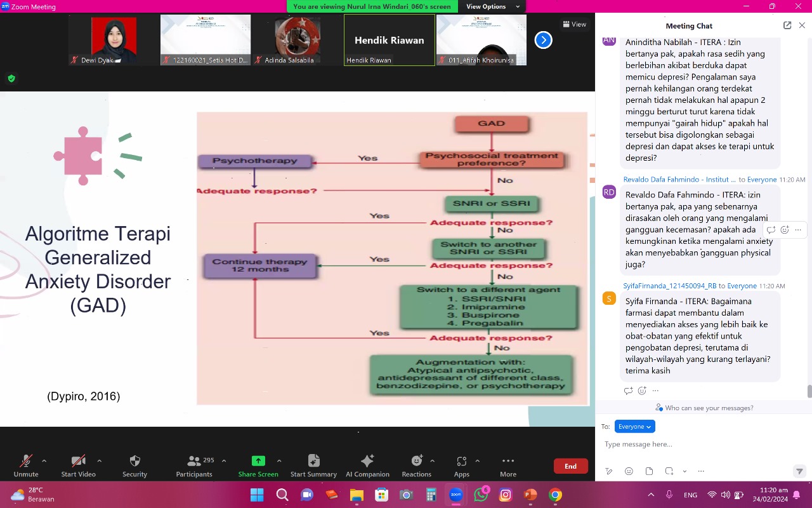Type in the chat message field
This screenshot has width=812, height=508.
point(698,444)
